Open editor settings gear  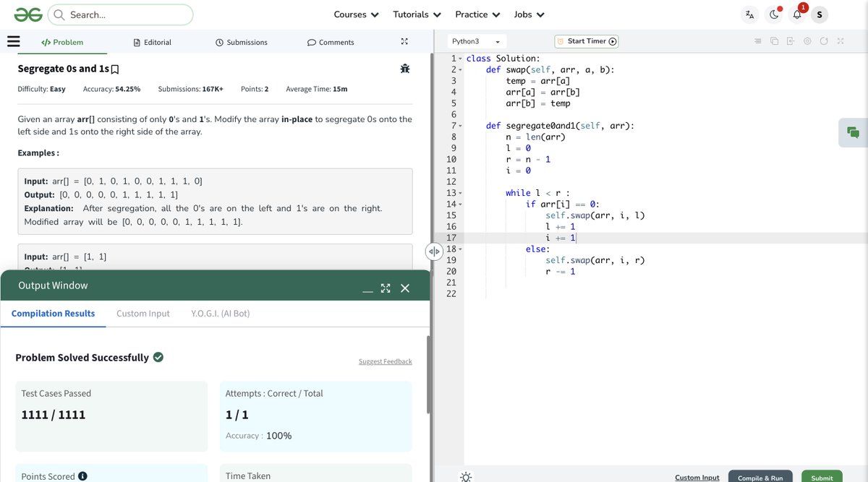(x=807, y=41)
